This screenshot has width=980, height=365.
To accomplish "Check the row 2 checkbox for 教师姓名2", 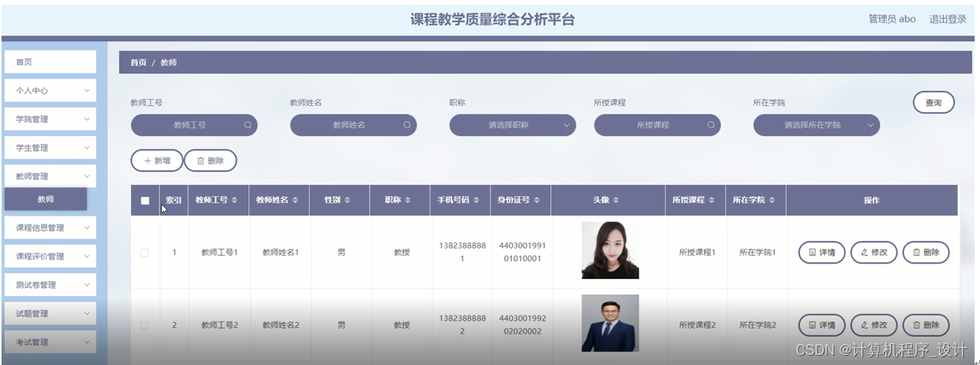I will pos(144,326).
